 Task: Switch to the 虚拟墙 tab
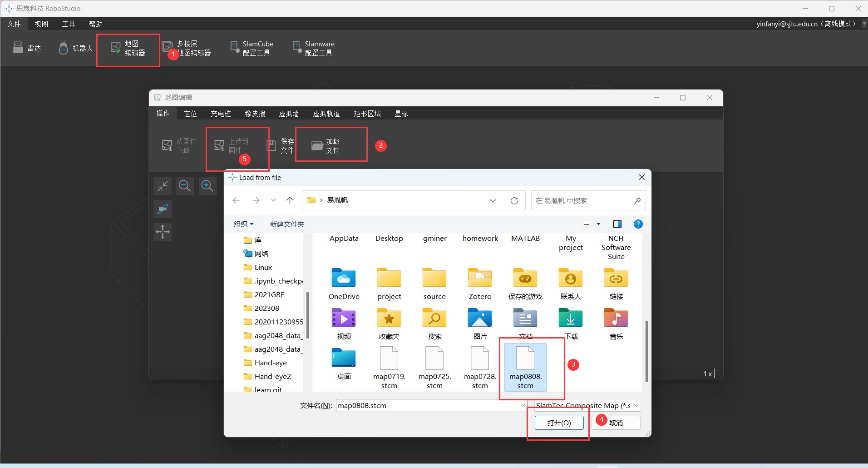tap(289, 114)
